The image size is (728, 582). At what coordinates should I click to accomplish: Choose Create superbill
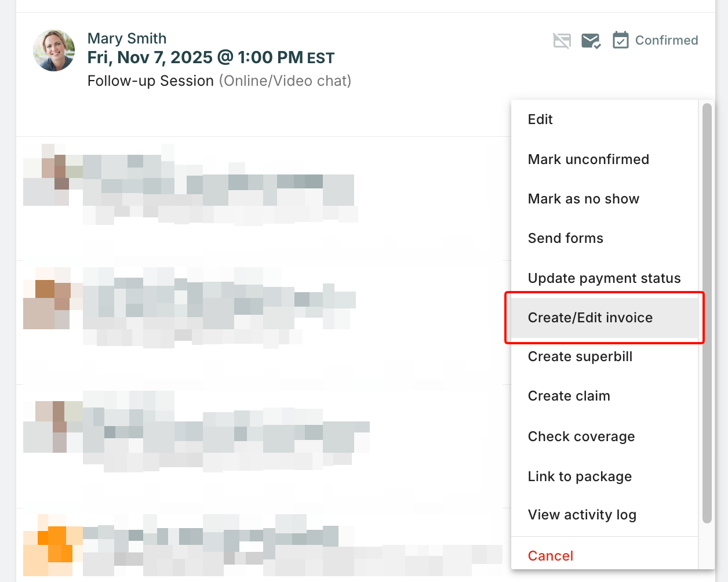pyautogui.click(x=580, y=357)
